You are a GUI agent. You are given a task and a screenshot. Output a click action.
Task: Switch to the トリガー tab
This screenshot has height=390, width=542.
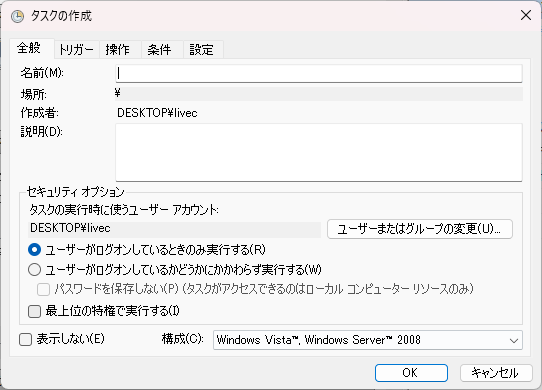pos(76,50)
